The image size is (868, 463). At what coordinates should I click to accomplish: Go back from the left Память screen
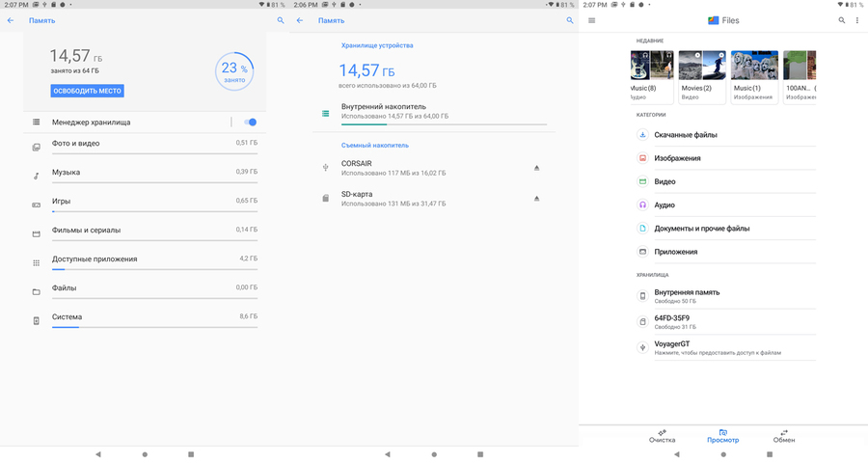point(11,20)
